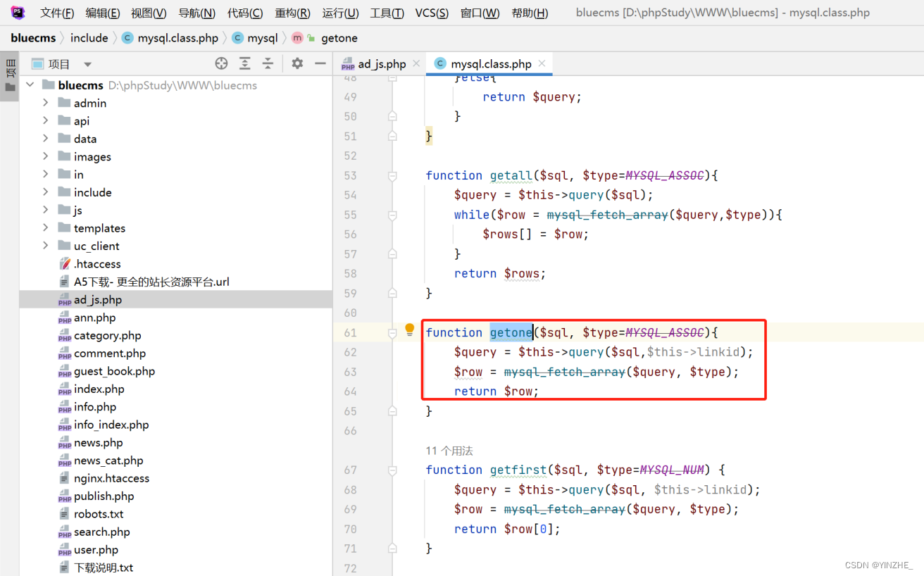Open the 代码(C) menu
The image size is (924, 576).
pos(245,13)
